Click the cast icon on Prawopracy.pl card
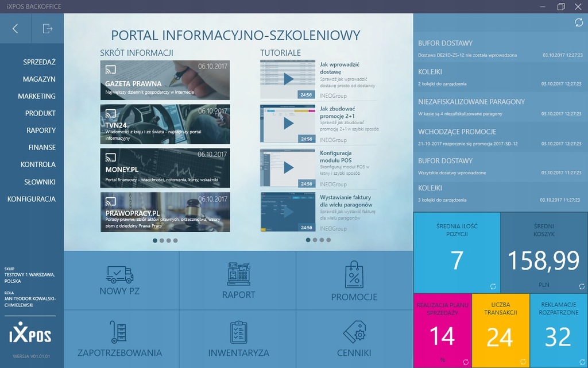The image size is (588, 368). (x=110, y=201)
